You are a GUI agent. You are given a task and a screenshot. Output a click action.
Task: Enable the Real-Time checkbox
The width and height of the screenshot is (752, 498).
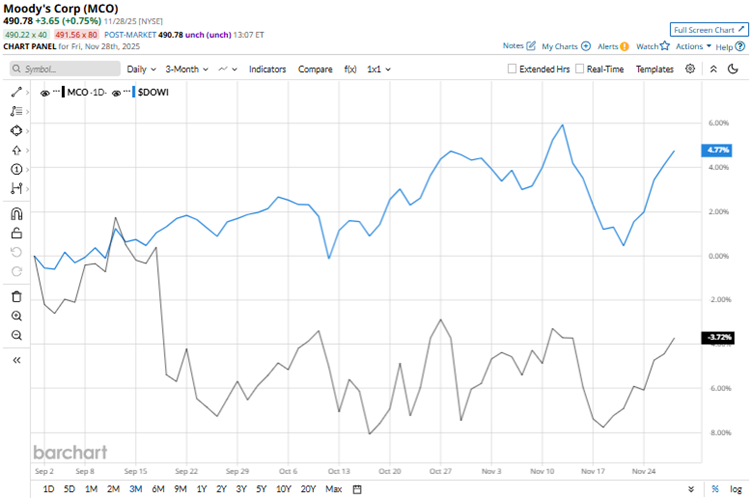tap(579, 69)
